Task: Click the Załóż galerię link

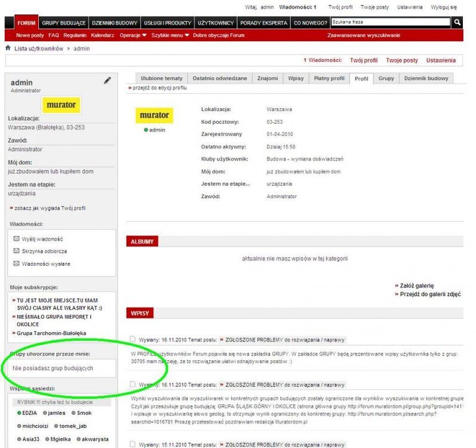Action: (417, 286)
